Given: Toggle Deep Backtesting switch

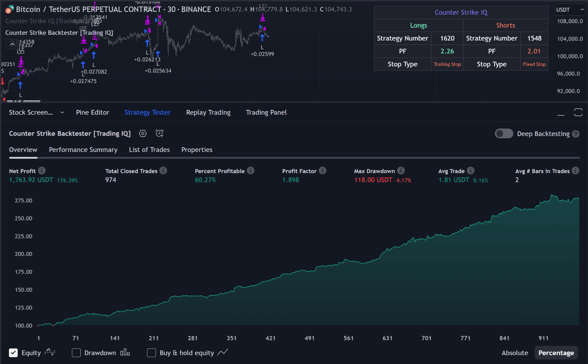Looking at the screenshot, I should click(504, 134).
